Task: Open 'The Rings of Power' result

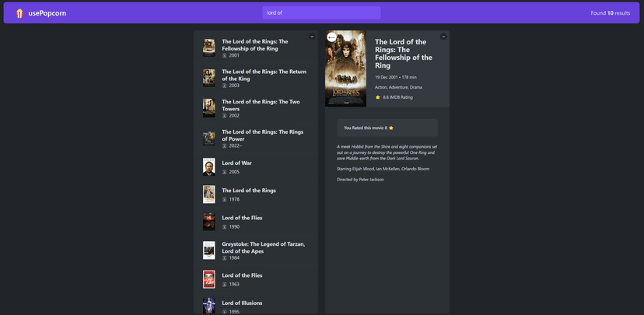Action: coord(255,138)
